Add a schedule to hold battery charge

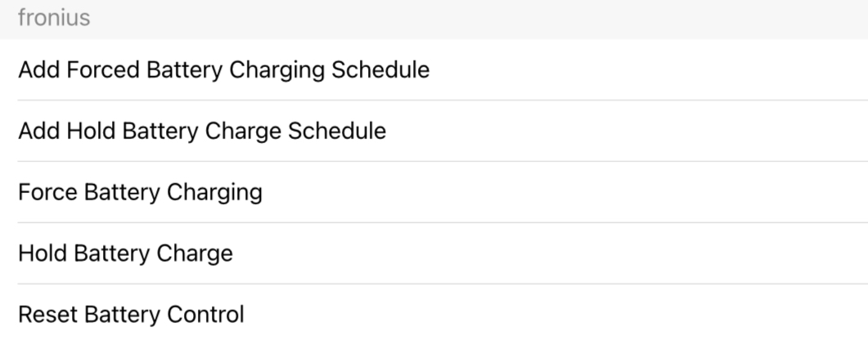202,131
